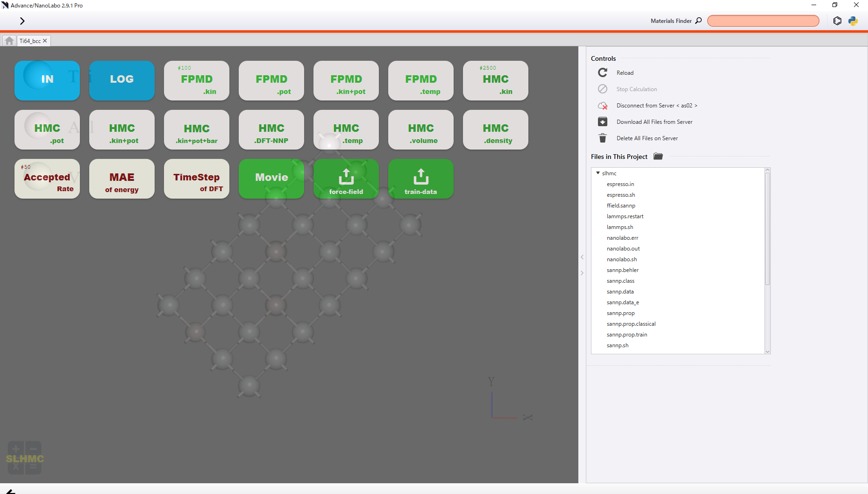Export the force-field file
Image resolution: width=868 pixels, height=494 pixels.
(x=346, y=179)
